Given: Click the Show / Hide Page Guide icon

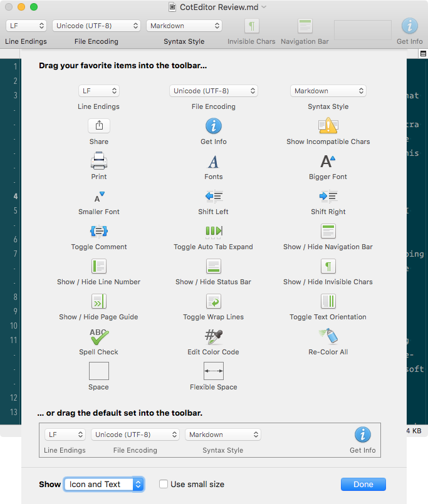Looking at the screenshot, I should pyautogui.click(x=99, y=301).
